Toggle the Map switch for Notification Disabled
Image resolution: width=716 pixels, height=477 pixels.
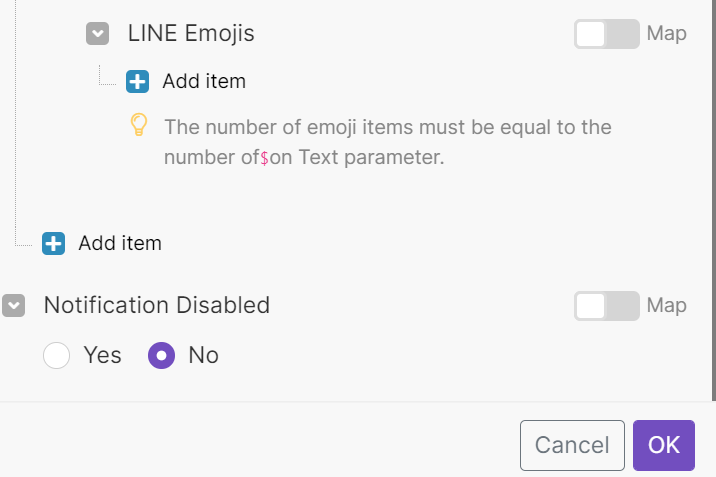[x=606, y=306]
